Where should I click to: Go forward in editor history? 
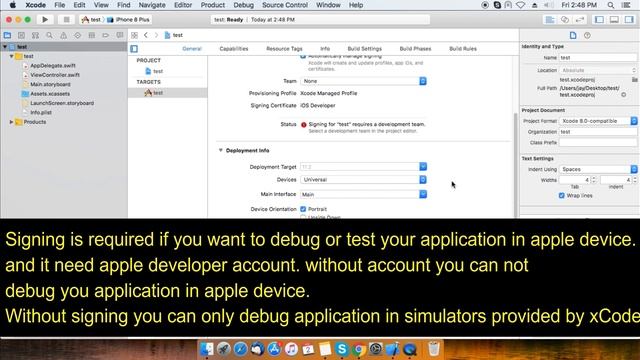pyautogui.click(x=156, y=36)
